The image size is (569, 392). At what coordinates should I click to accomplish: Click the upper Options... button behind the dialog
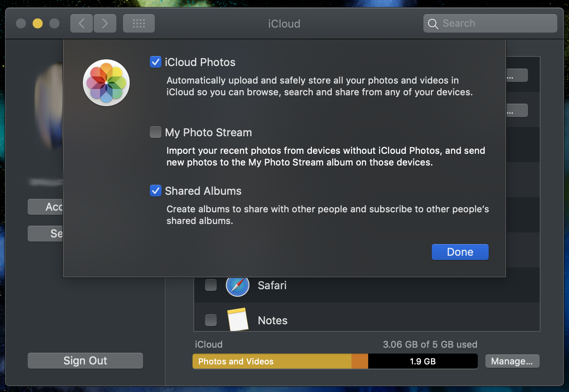pos(517,76)
